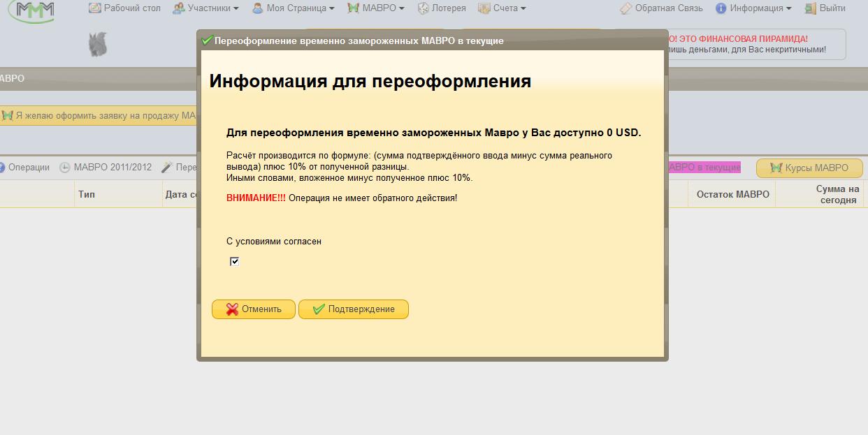The width and height of the screenshot is (868, 435).
Task: Click the dialog title bar text 'Переоформление временно замороженных'
Action: [x=359, y=41]
